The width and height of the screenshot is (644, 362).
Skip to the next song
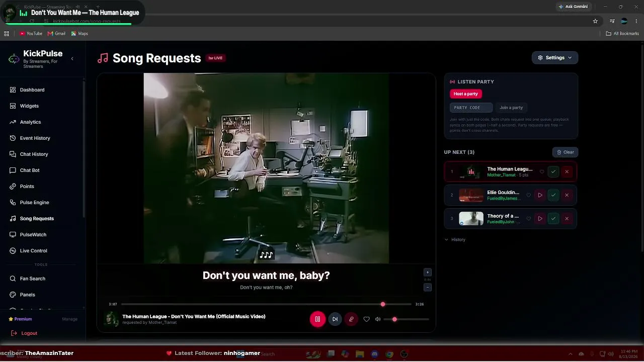[335, 319]
